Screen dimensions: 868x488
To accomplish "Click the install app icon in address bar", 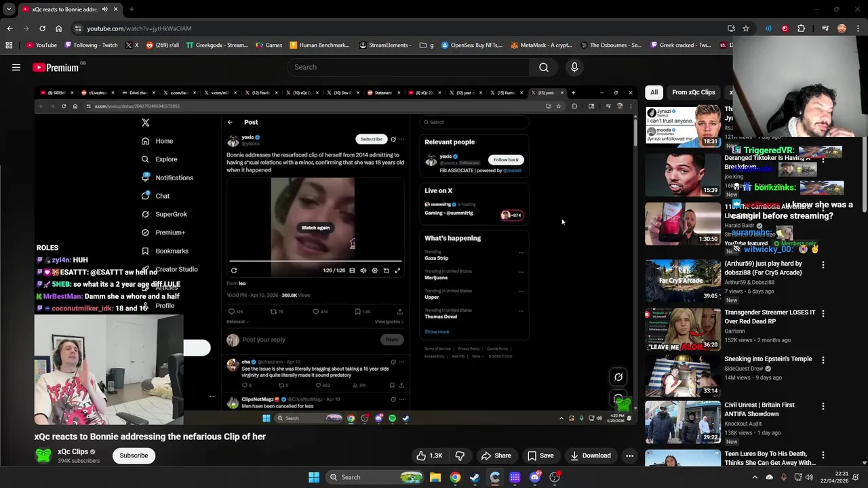I will point(731,28).
